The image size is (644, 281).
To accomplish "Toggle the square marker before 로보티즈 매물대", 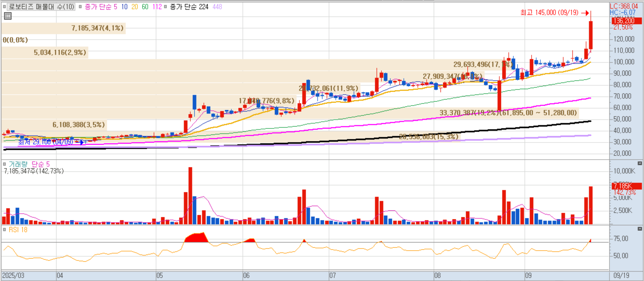I will [5, 7].
